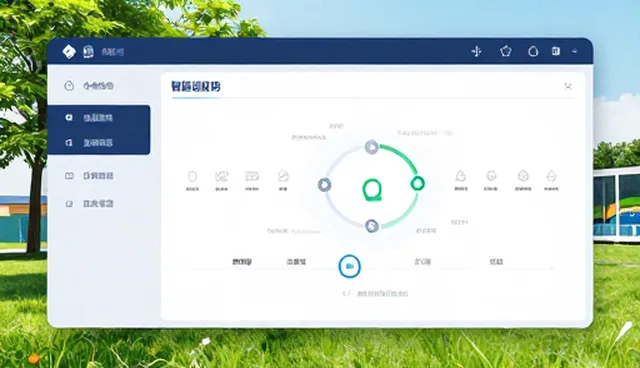Click the blue circular button below the ring

click(x=349, y=266)
